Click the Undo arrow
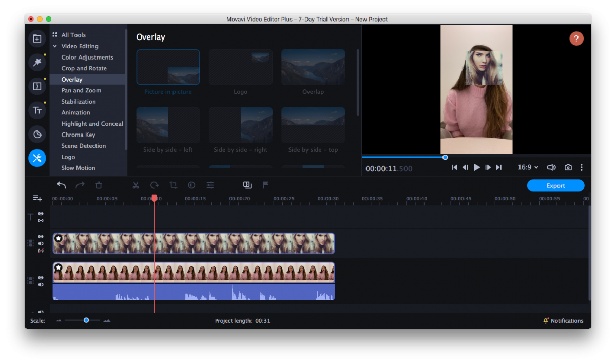 coord(62,185)
